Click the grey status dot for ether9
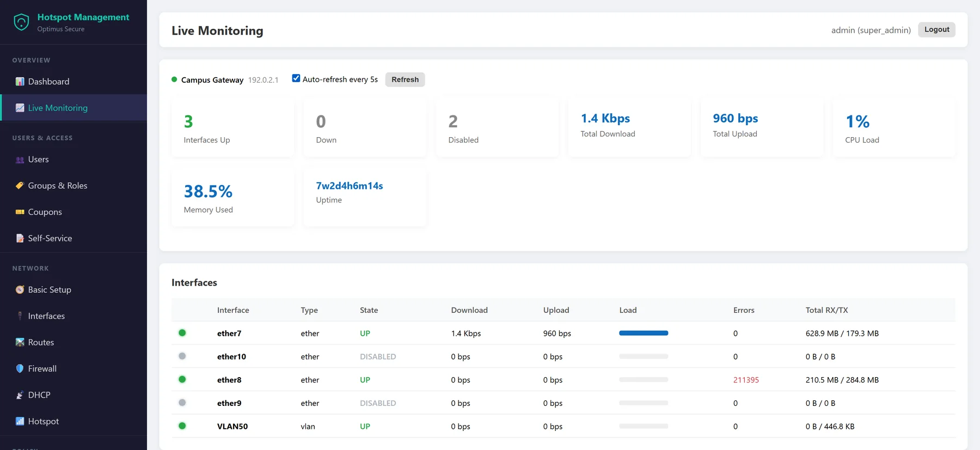This screenshot has height=450, width=980. [182, 403]
